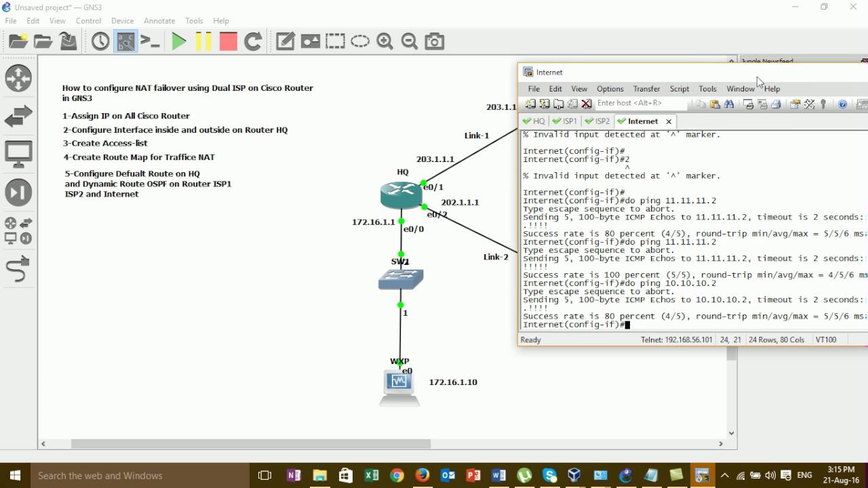
Task: Open GNS3 Edit menu
Action: 33,21
